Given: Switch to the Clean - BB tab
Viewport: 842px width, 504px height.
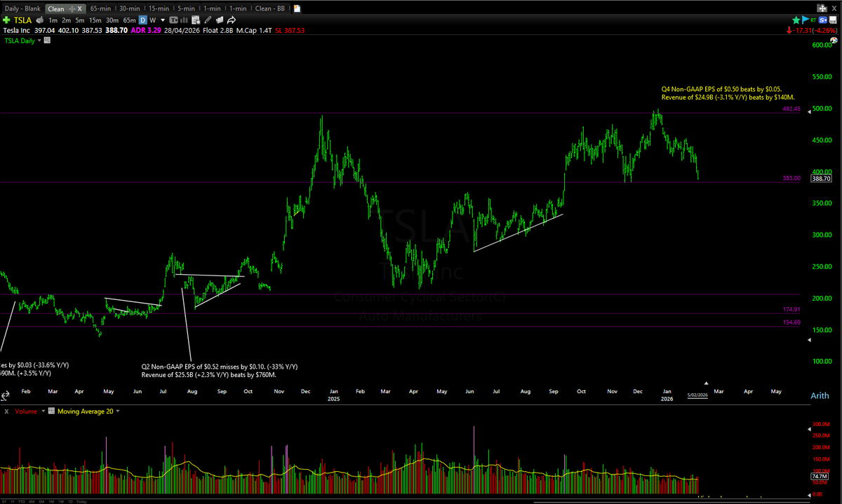Looking at the screenshot, I should 270,8.
